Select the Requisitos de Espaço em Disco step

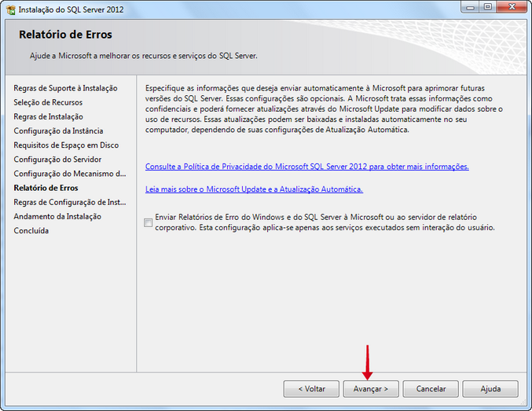[66, 145]
